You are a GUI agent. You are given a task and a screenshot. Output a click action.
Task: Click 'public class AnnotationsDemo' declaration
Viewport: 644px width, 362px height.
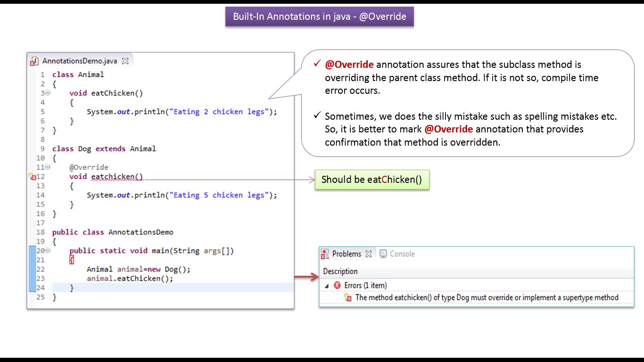tap(113, 232)
